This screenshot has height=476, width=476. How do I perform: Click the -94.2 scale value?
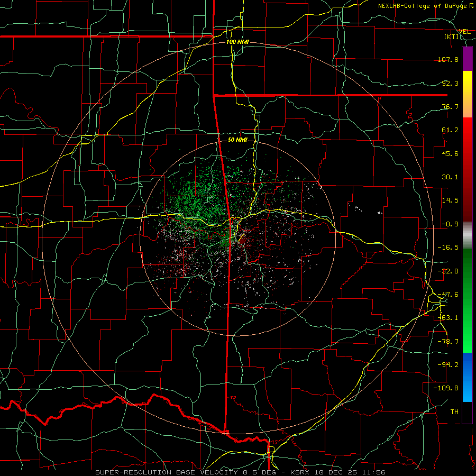(448, 365)
